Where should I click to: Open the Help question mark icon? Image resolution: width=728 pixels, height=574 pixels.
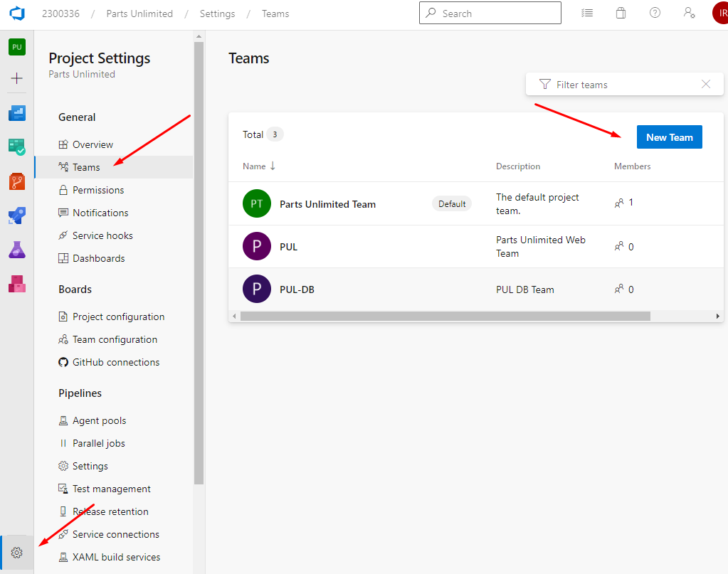pyautogui.click(x=655, y=13)
